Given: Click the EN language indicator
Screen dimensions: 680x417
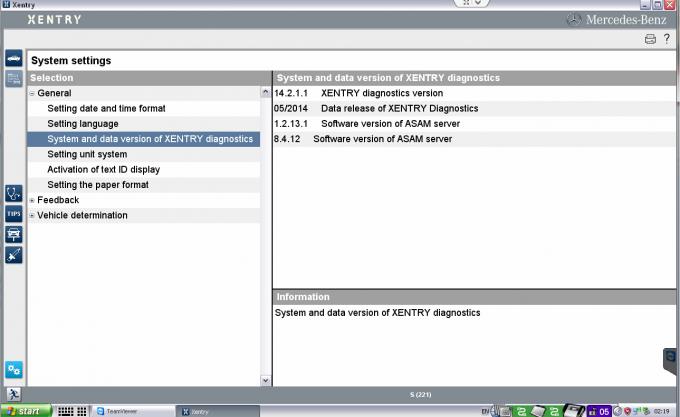Looking at the screenshot, I should click(485, 411).
